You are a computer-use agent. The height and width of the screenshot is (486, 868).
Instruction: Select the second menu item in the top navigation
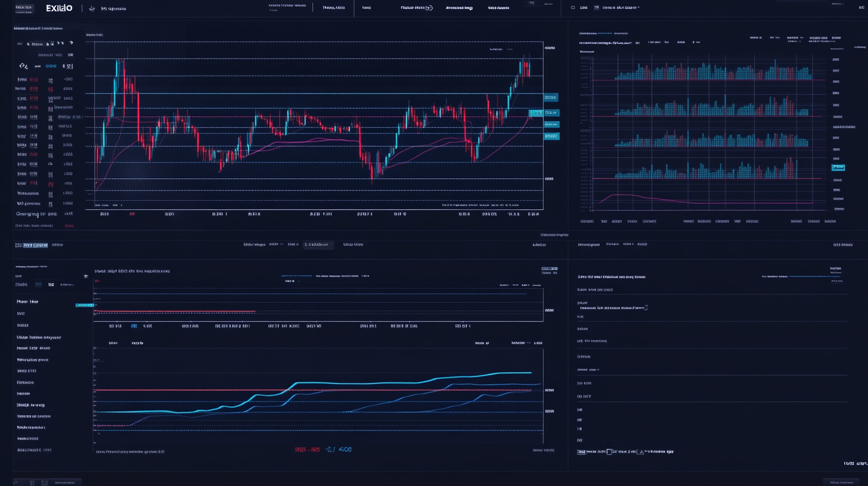[x=334, y=8]
